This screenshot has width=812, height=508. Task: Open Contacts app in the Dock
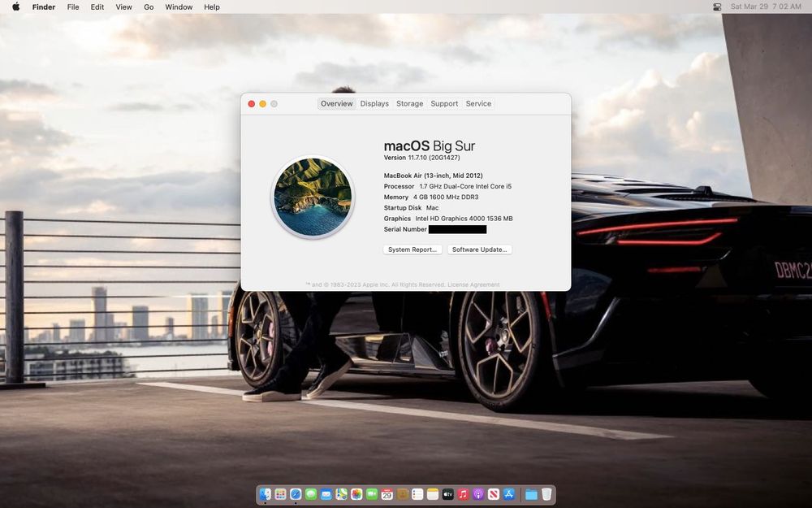click(x=403, y=494)
